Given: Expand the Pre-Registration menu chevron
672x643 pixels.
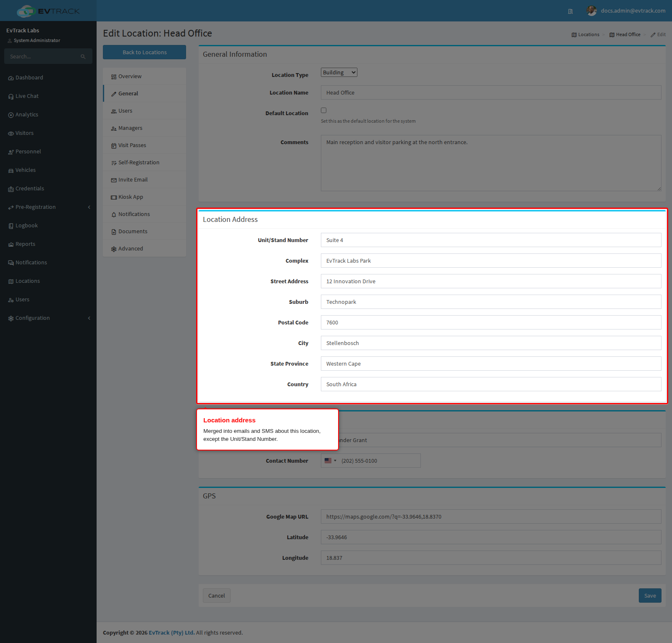Looking at the screenshot, I should point(89,207).
